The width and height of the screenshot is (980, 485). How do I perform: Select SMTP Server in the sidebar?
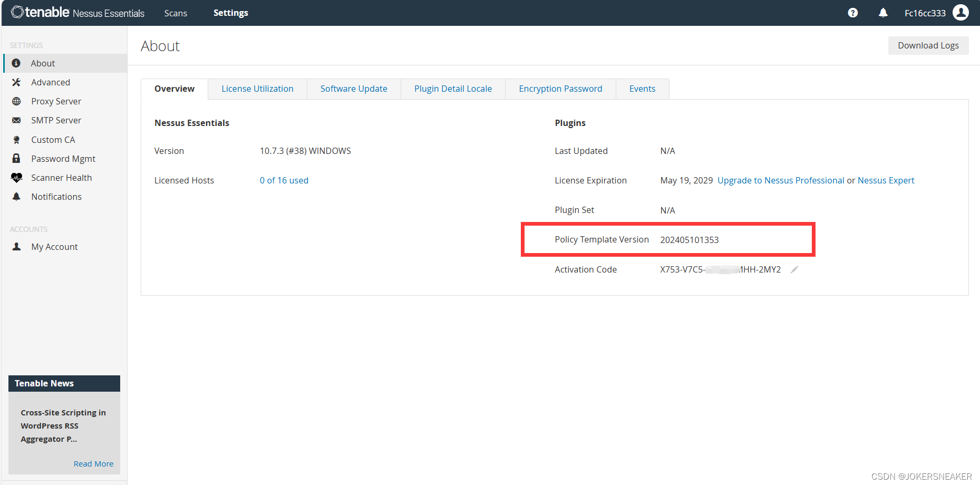click(x=65, y=120)
